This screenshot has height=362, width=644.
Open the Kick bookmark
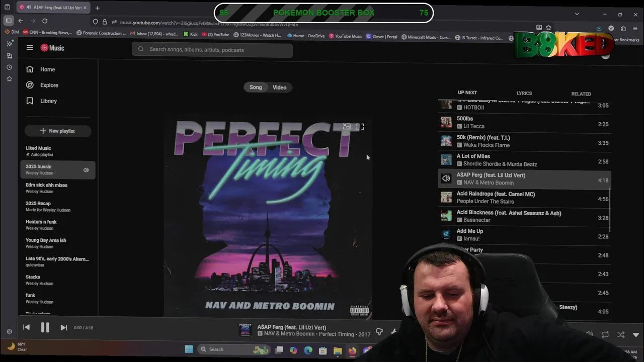pos(191,35)
